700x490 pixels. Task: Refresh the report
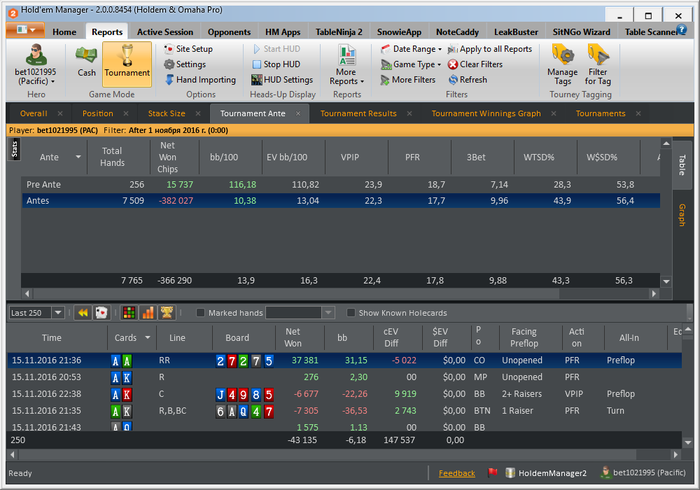tap(467, 80)
